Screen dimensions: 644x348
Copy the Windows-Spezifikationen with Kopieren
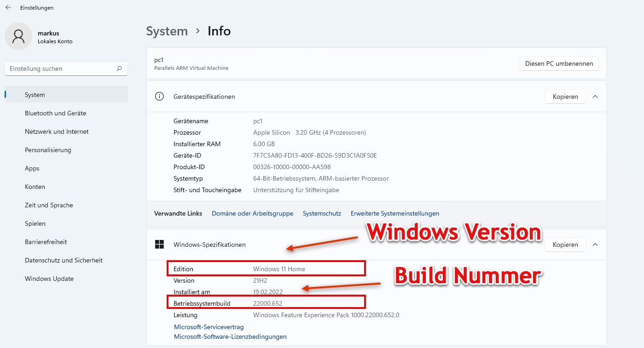(x=565, y=245)
